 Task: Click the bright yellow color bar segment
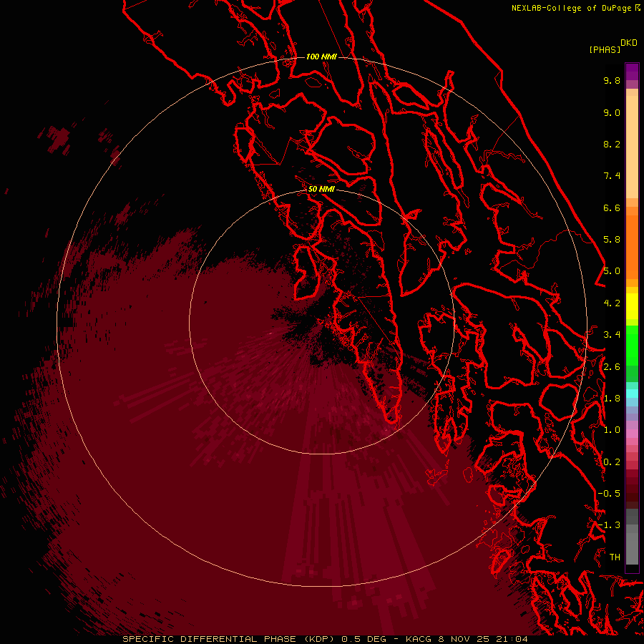[632, 306]
